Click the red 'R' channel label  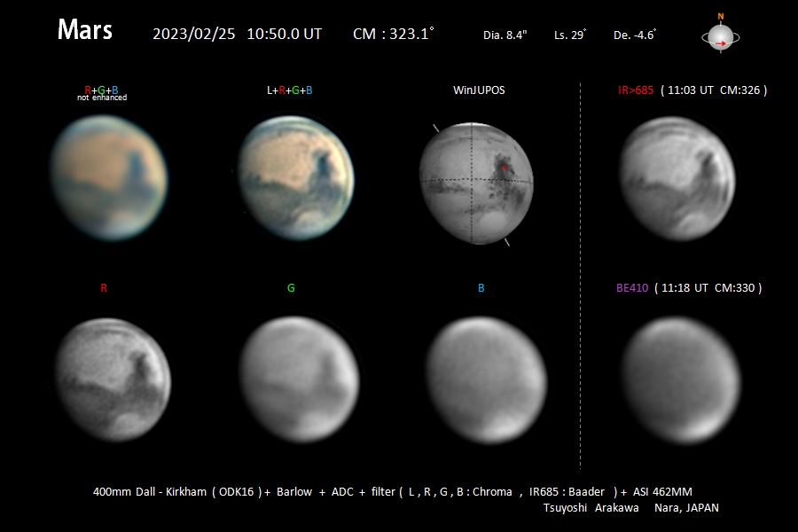click(x=104, y=288)
